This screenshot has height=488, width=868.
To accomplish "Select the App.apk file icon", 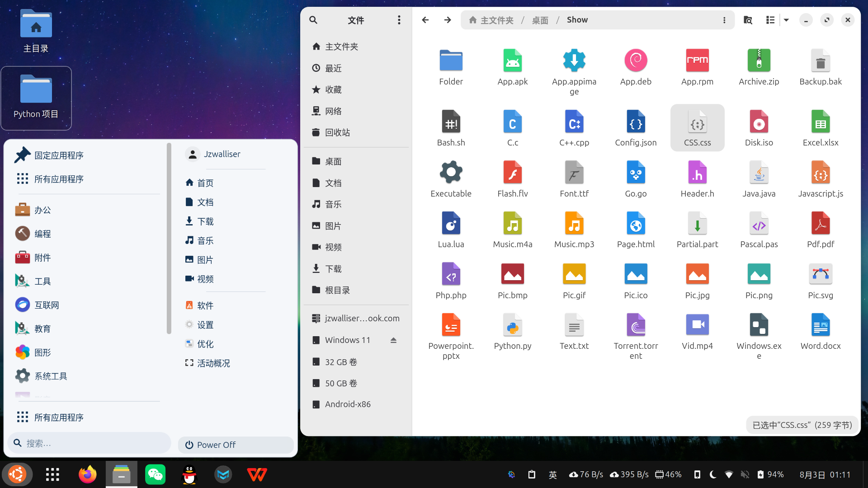I will click(513, 61).
